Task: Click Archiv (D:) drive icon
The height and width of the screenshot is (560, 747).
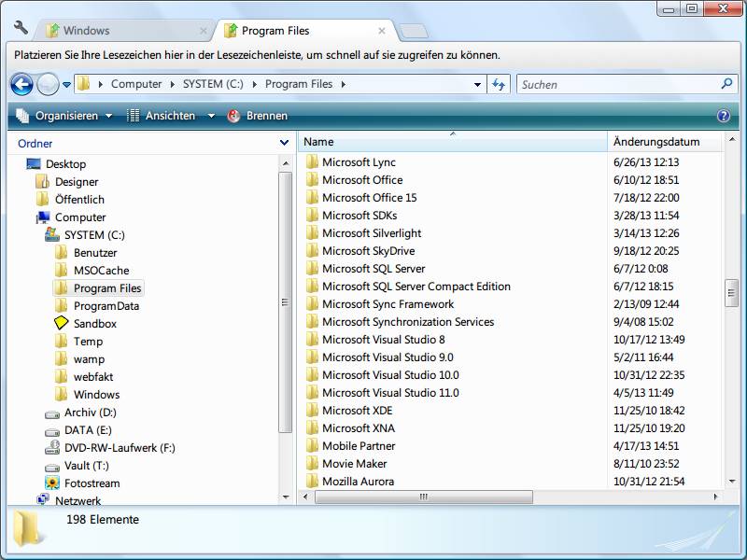Action: pyautogui.click(x=52, y=413)
